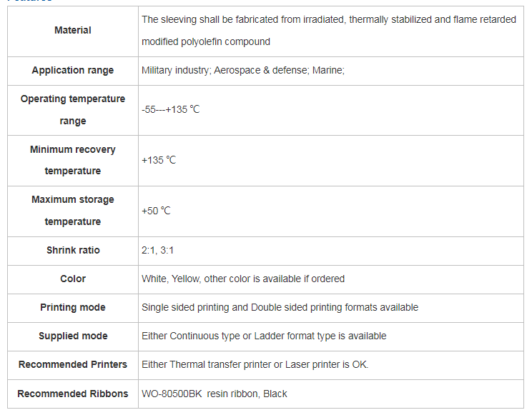Click the Operating temperature range label
532x410 pixels.
click(73, 110)
